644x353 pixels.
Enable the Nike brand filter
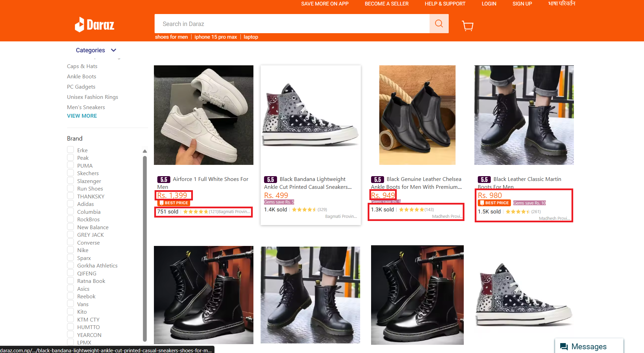tap(70, 250)
